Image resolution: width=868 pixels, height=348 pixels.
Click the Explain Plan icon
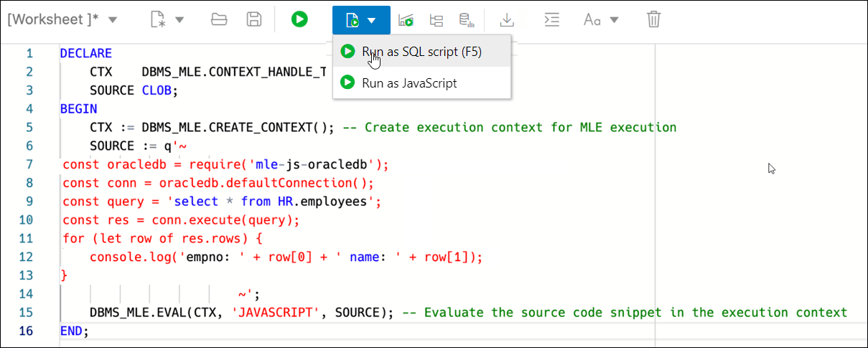pyautogui.click(x=436, y=20)
